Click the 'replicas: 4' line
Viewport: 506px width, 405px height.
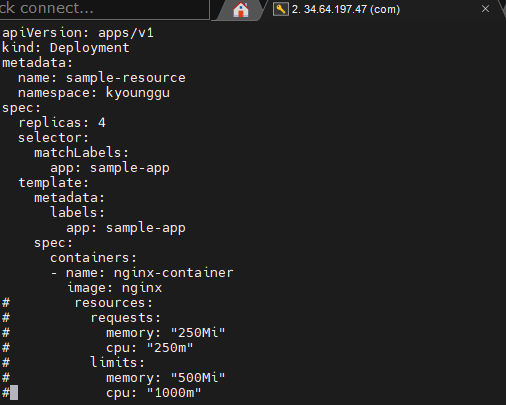pos(62,123)
